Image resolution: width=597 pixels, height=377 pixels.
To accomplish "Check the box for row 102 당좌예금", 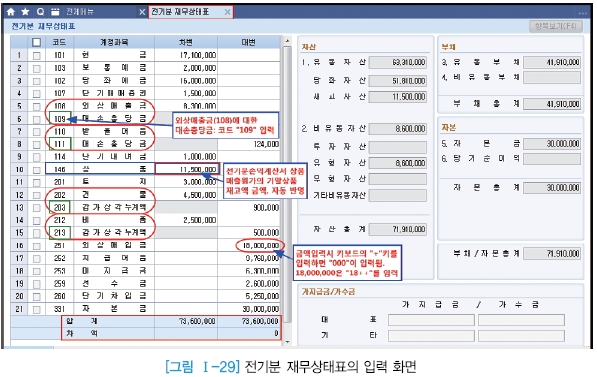I will tap(37, 81).
